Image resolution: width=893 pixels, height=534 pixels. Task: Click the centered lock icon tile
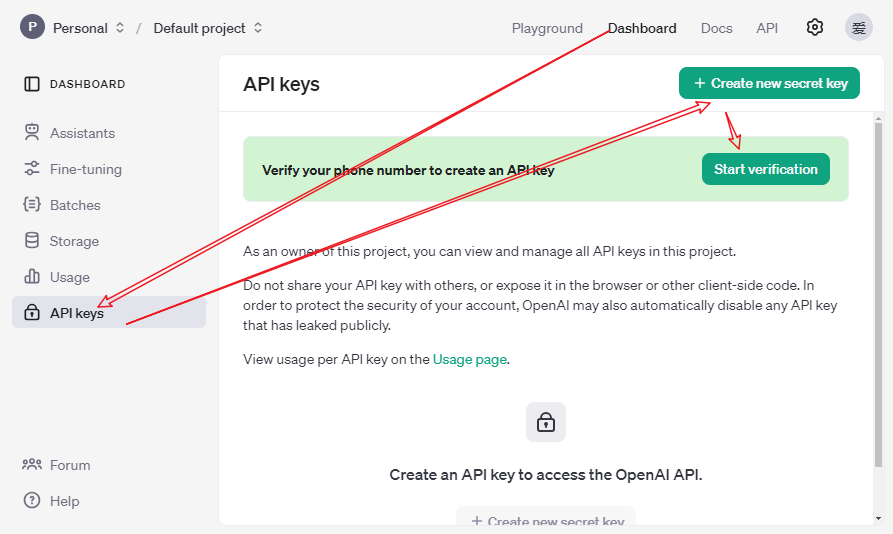(x=546, y=422)
